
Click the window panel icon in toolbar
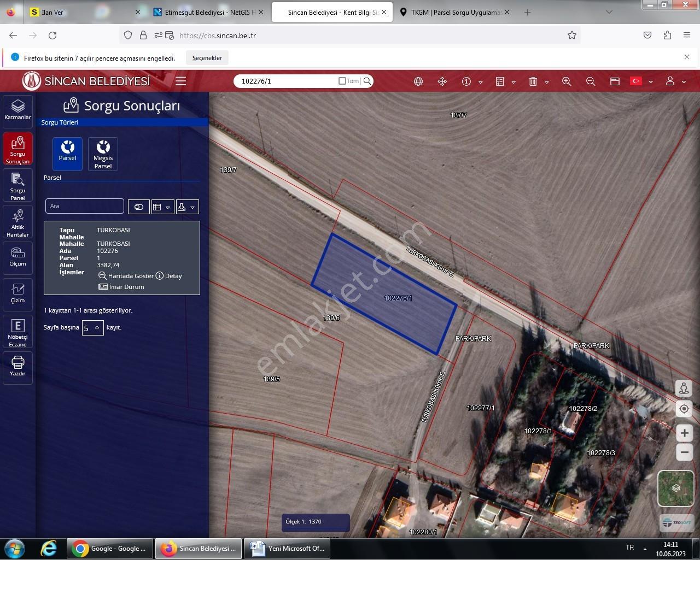tap(615, 81)
